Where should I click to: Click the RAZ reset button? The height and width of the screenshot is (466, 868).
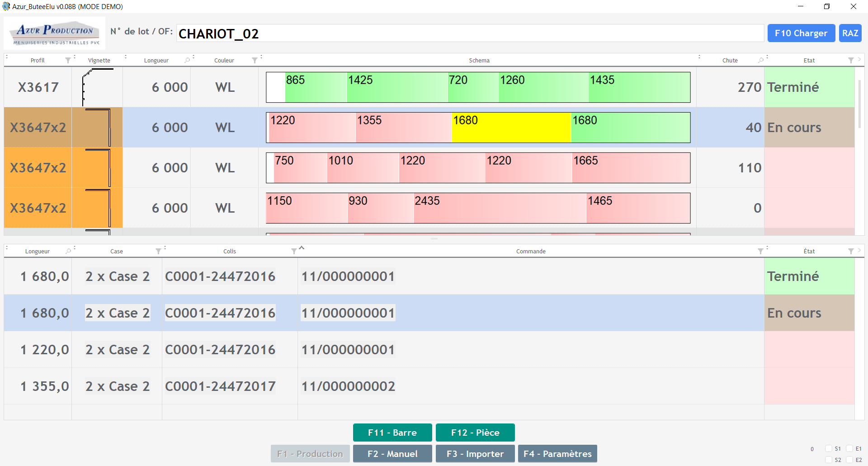[x=850, y=33]
